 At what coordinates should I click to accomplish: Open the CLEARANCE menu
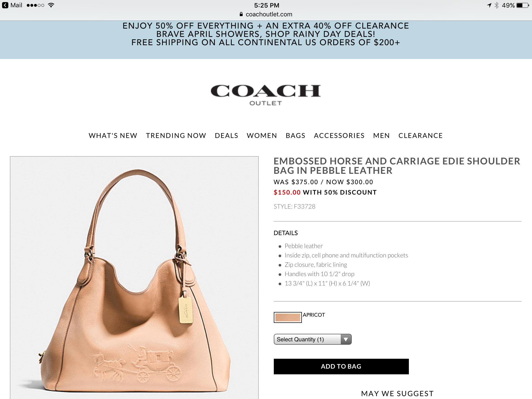point(421,136)
